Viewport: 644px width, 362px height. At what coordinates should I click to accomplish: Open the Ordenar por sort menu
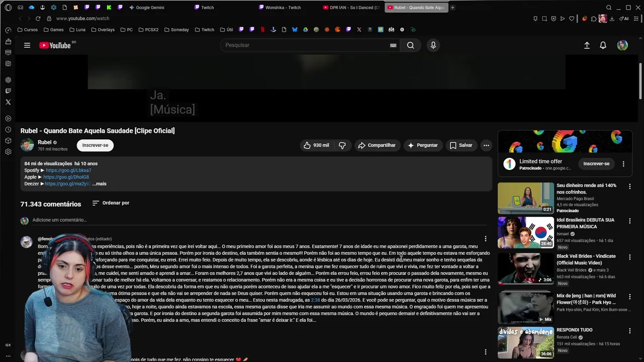click(x=111, y=203)
